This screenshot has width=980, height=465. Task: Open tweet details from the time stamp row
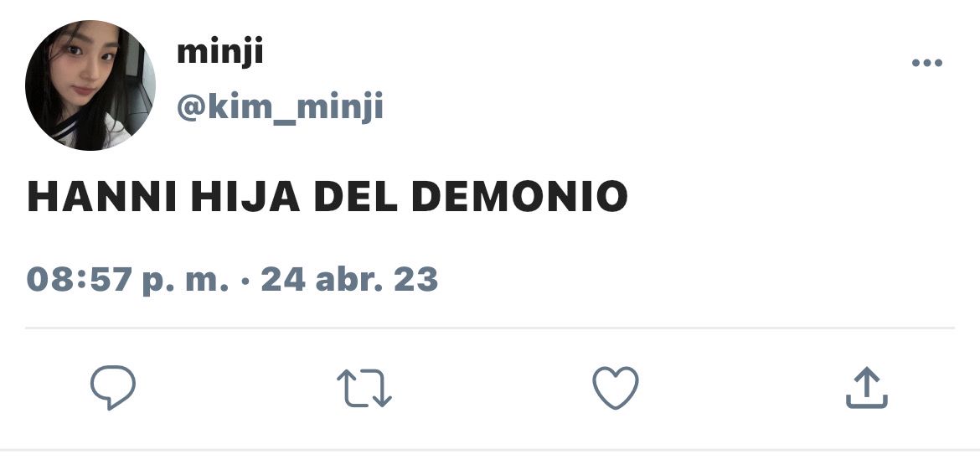click(233, 279)
